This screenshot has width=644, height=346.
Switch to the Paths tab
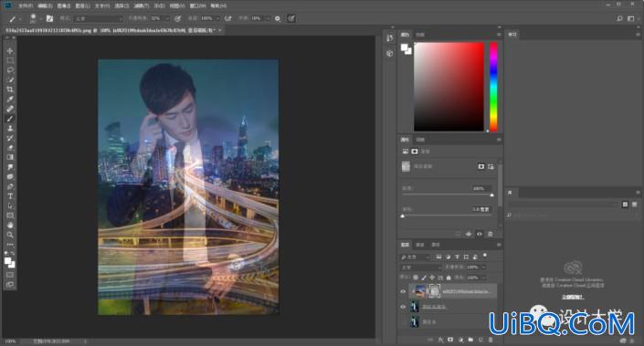tap(436, 245)
